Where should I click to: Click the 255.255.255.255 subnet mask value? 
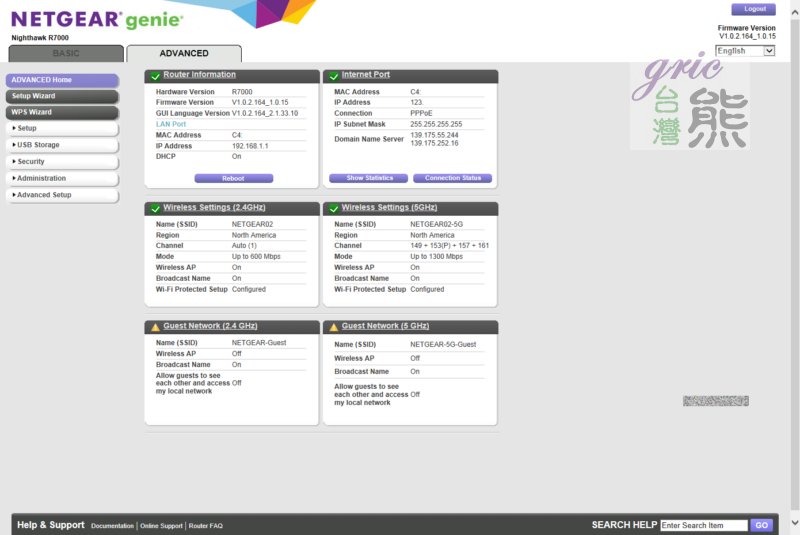pyautogui.click(x=436, y=124)
